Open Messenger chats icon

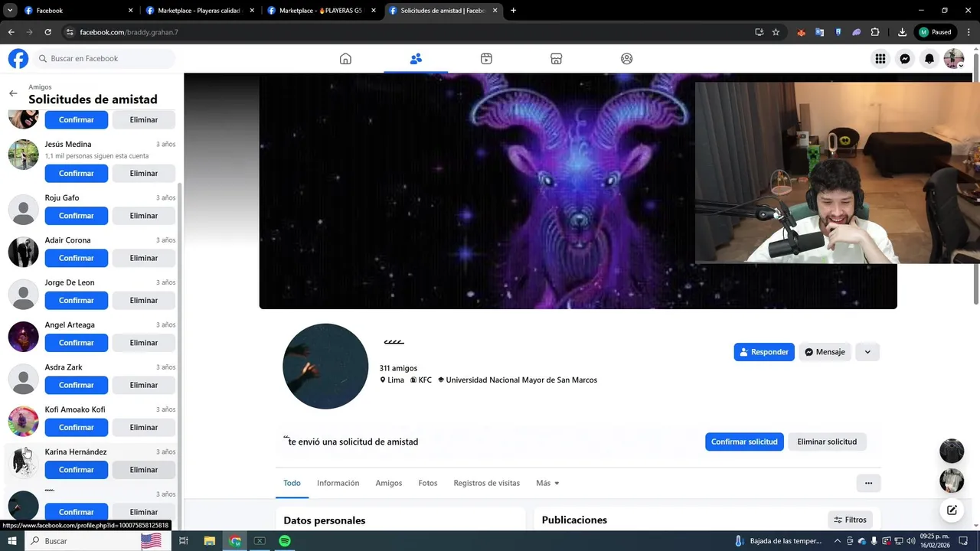(x=905, y=59)
